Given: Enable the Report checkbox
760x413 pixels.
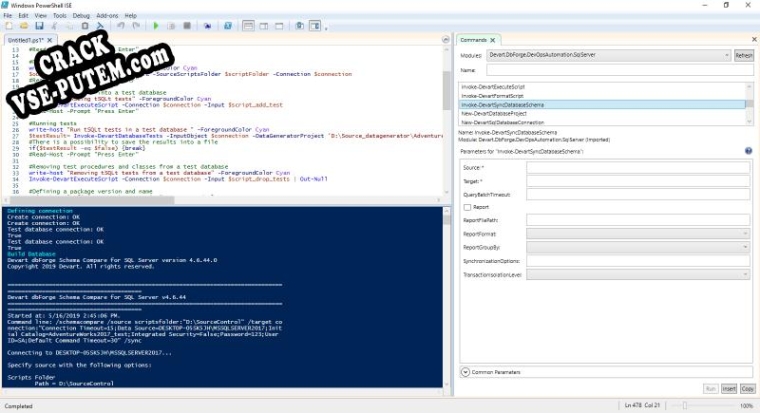Looking at the screenshot, I should 467,207.
